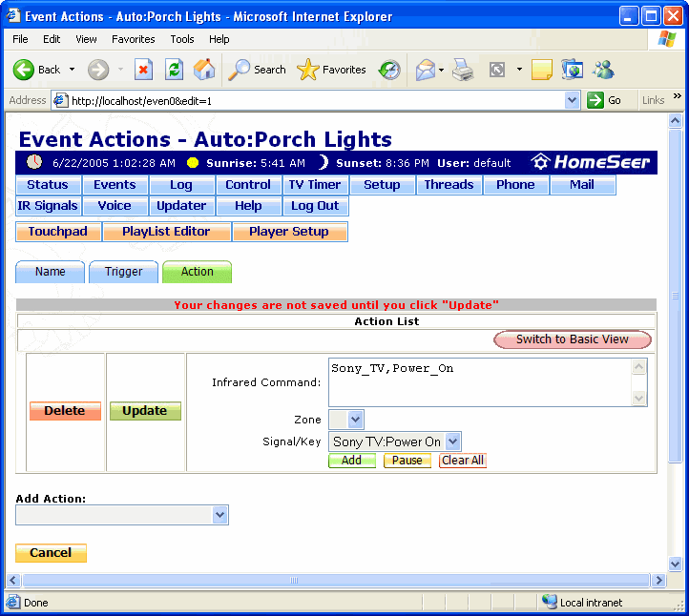Open the View menu
Viewport: 689px width, 616px height.
click(86, 39)
